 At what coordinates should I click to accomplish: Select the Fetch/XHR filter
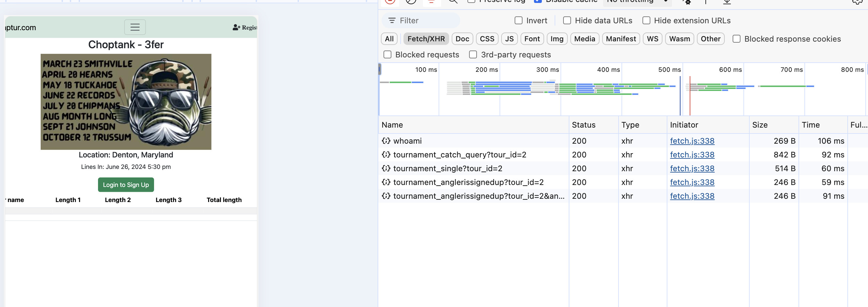tap(426, 39)
